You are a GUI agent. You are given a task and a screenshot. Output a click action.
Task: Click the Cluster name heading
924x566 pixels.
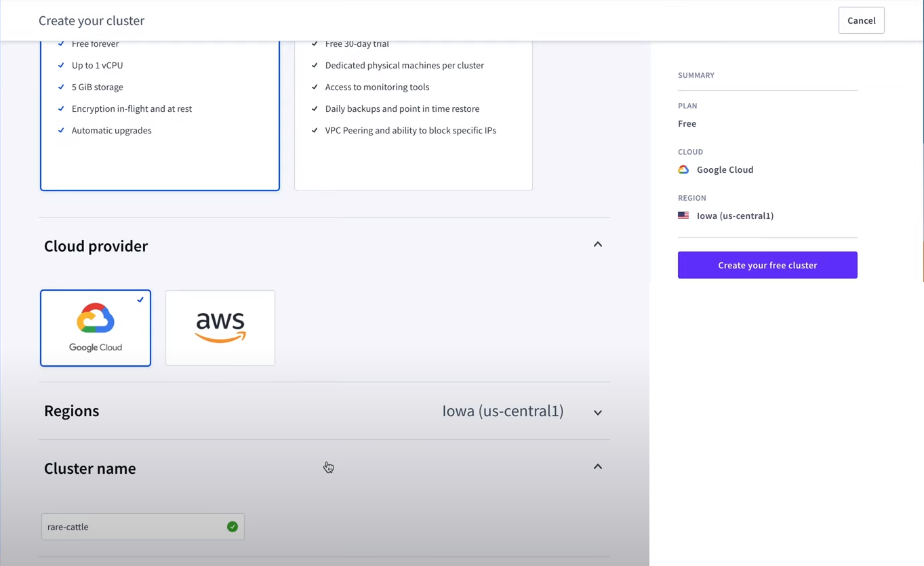90,468
